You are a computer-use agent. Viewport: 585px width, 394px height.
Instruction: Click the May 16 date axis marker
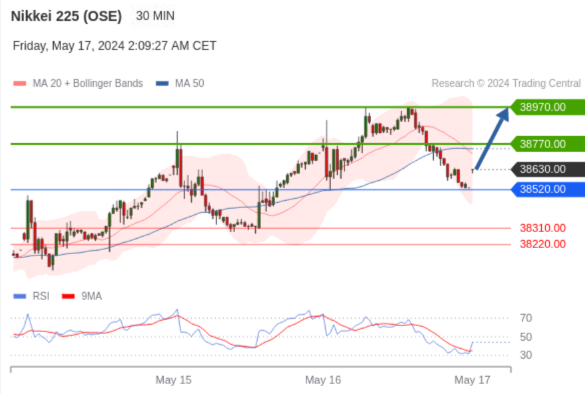pyautogui.click(x=323, y=380)
